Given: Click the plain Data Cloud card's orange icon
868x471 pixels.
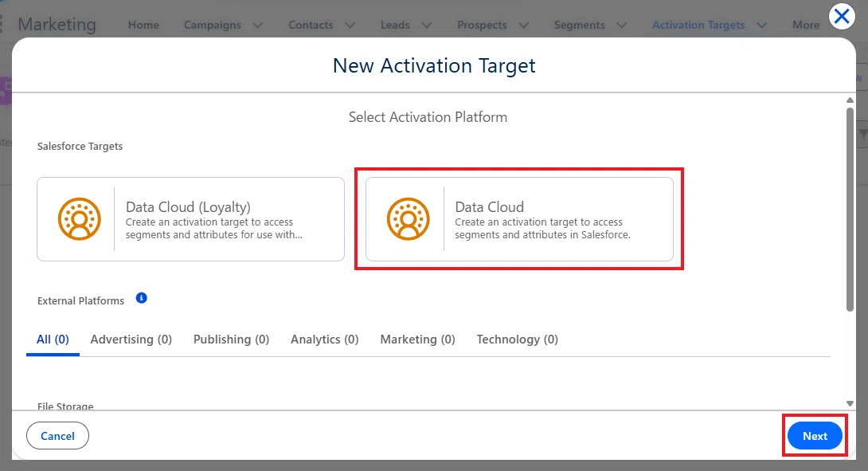Looking at the screenshot, I should click(x=408, y=219).
